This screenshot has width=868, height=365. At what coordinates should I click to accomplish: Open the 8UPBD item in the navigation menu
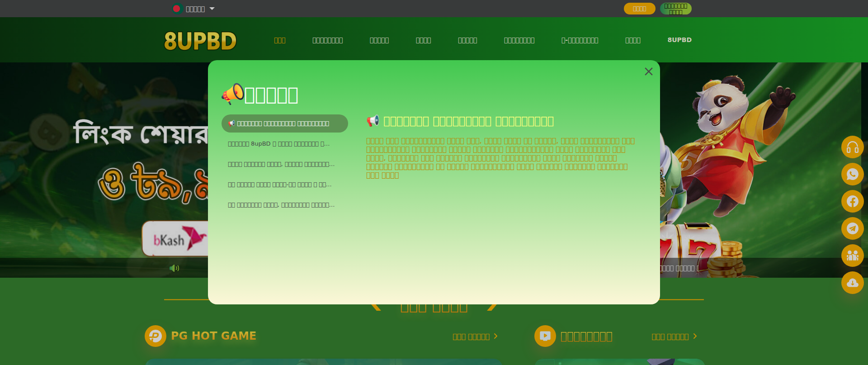pos(679,40)
